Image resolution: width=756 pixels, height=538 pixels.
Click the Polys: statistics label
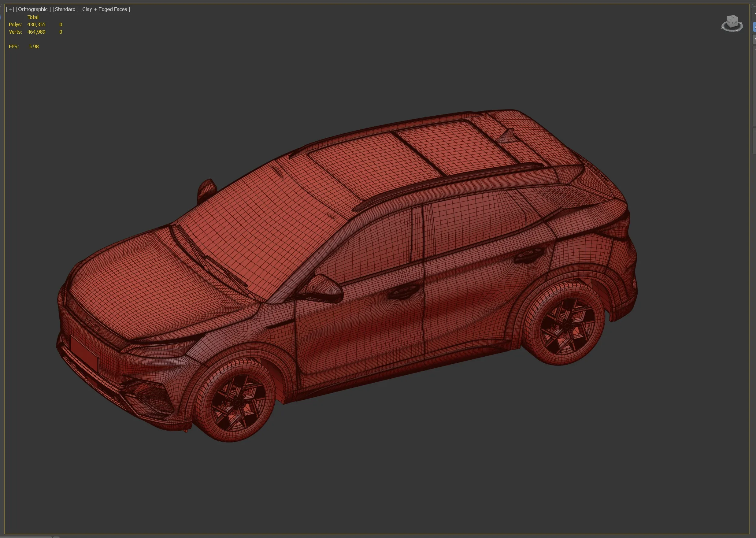(16, 24)
